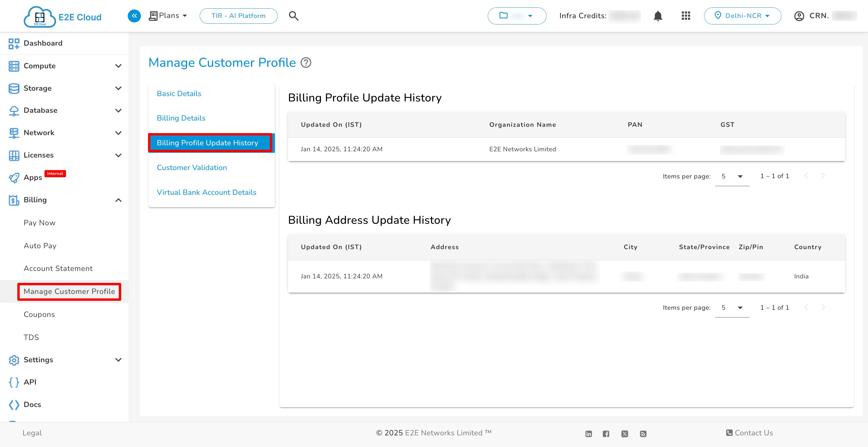Click the Apps rocket icon
Viewport: 868px width, 447px height.
point(14,178)
